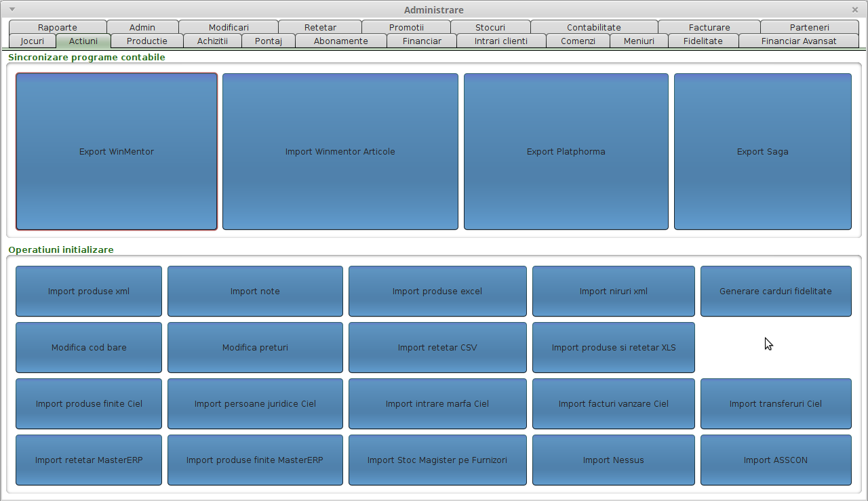Switch to the Pontaj tab
Viewport: 868px width, 501px height.
(269, 41)
